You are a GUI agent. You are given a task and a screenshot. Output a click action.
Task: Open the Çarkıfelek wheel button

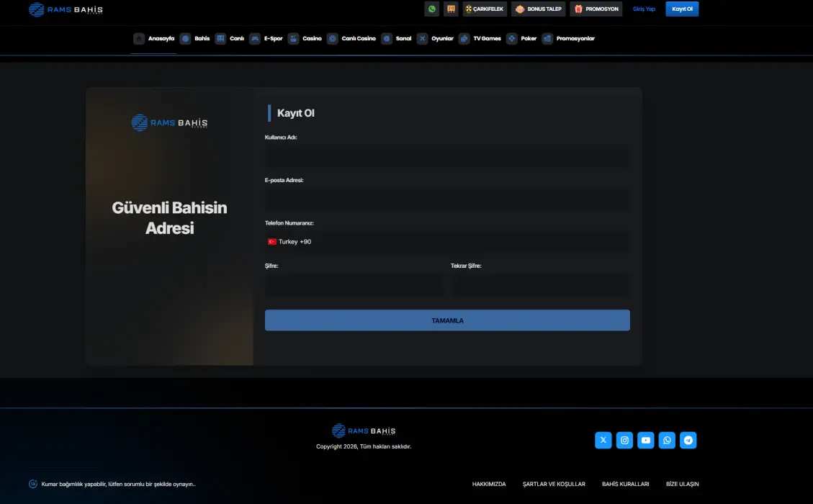coord(485,9)
